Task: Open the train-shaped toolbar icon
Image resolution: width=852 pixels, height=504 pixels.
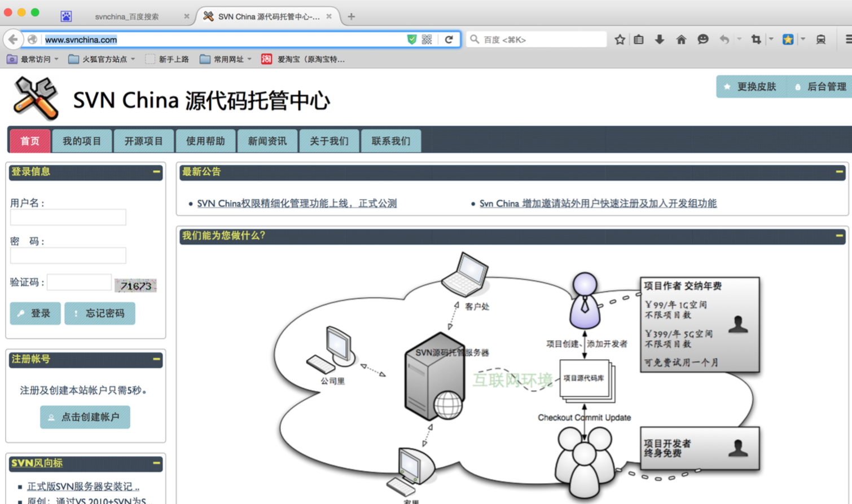Action: [821, 39]
